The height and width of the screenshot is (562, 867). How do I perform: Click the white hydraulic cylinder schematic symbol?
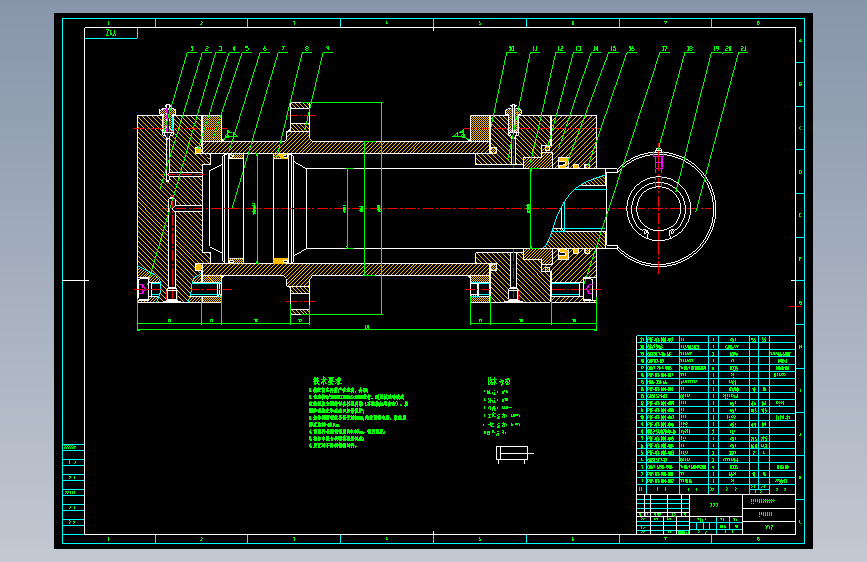click(514, 454)
